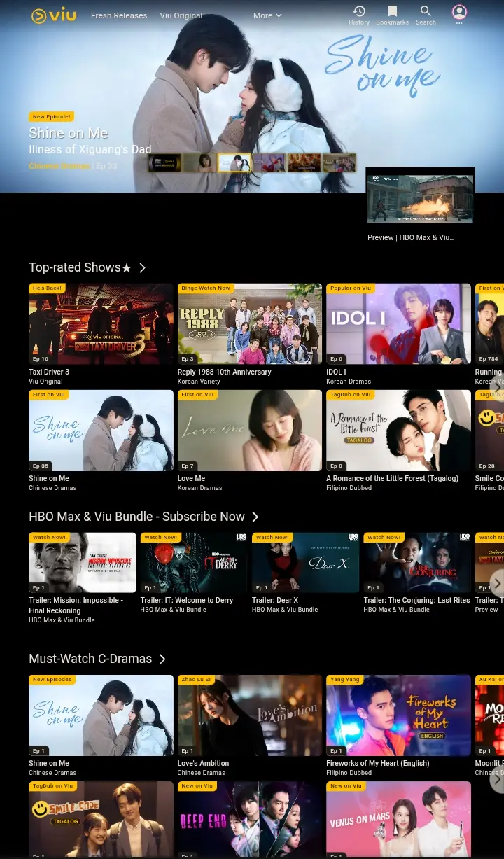
Task: Click the Love's Ambition title text
Action: point(203,763)
